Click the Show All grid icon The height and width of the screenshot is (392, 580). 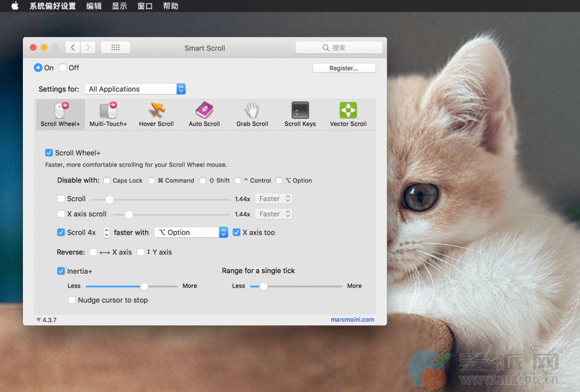[116, 48]
